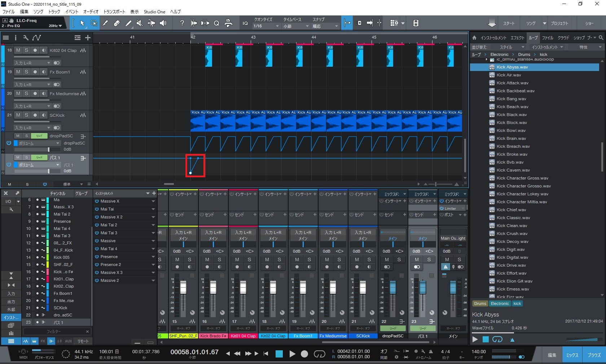Add a new track with the plus icon

coord(88,37)
